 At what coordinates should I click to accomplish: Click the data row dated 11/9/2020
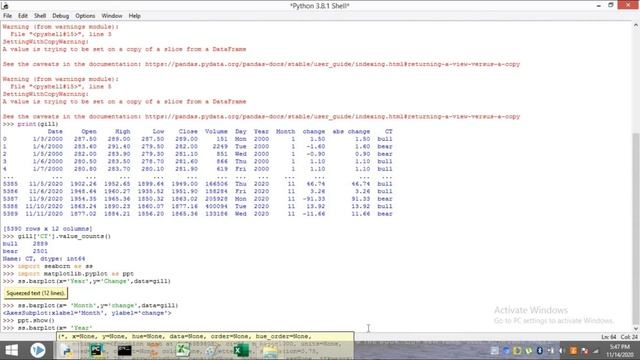click(x=197, y=199)
